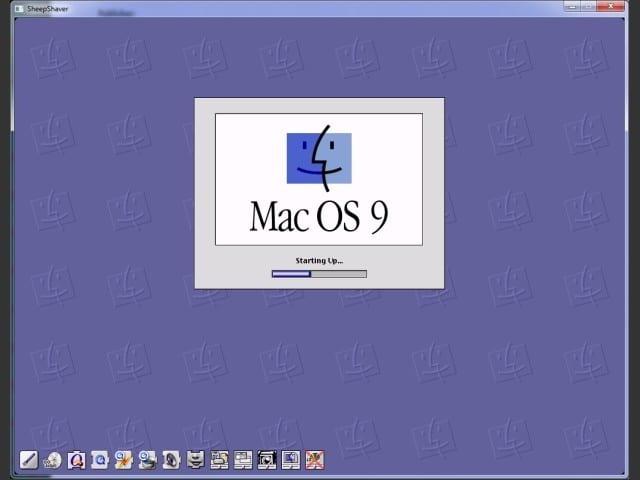This screenshot has height=480, width=640.
Task: Click the Sound speaker extension icon
Action: [x=171, y=460]
